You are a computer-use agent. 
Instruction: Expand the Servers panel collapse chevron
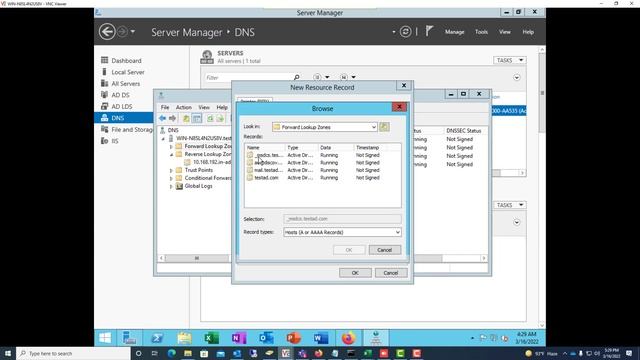517,78
